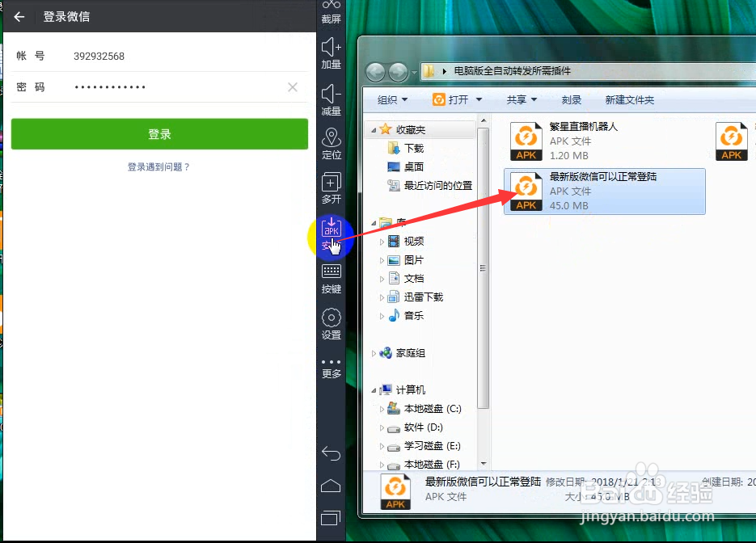The height and width of the screenshot is (543, 756).
Task: Click the APK icon in the details pane
Action: (395, 491)
